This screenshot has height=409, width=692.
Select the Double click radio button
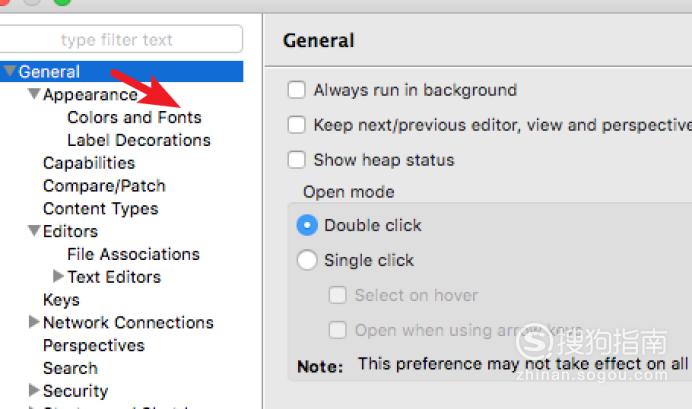coord(307,225)
